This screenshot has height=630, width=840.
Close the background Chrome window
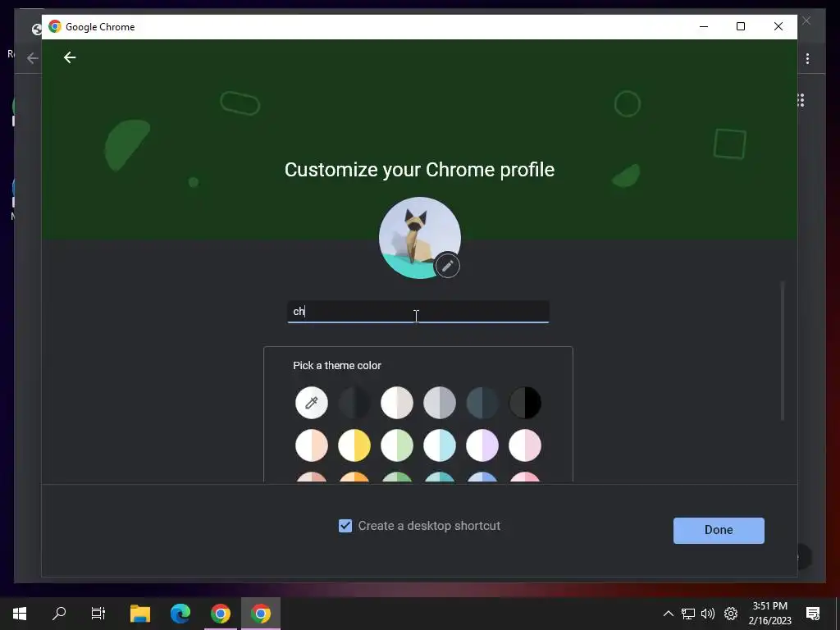(x=806, y=21)
